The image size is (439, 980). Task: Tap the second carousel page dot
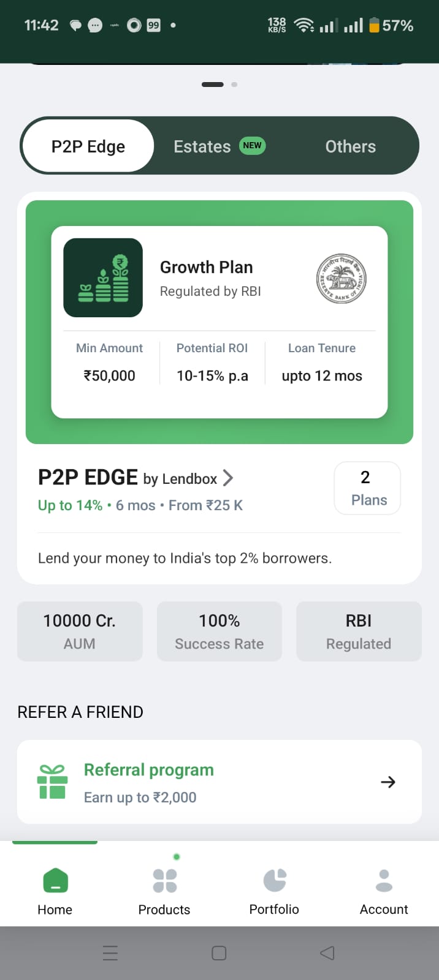[234, 85]
